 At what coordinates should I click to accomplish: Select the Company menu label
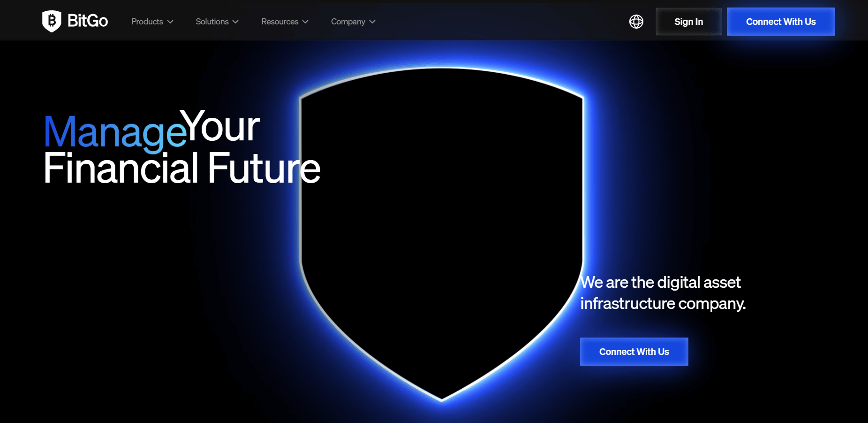pos(348,22)
